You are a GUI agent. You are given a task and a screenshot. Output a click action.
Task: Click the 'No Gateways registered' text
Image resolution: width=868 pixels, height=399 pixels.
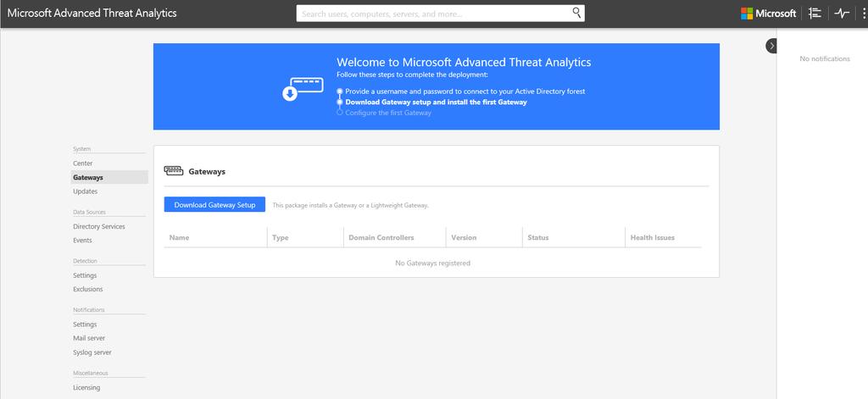tap(433, 263)
